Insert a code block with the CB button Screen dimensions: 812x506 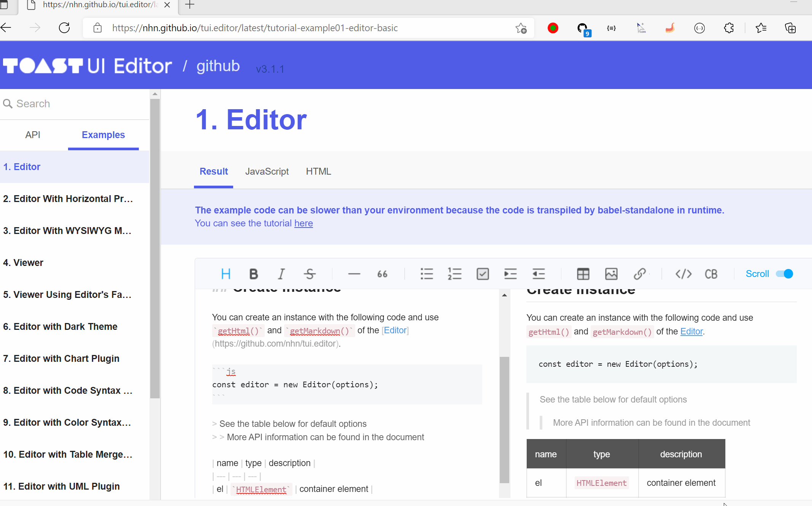tap(711, 274)
